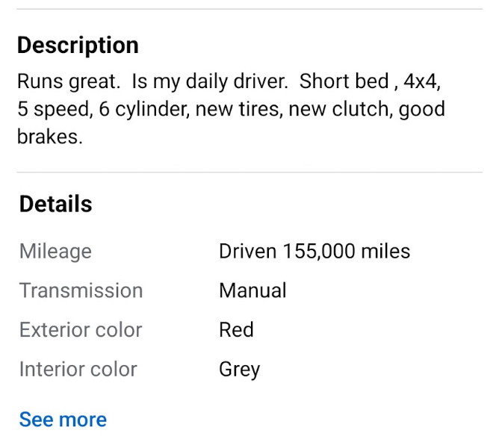Select the Description heading

pyautogui.click(x=78, y=46)
